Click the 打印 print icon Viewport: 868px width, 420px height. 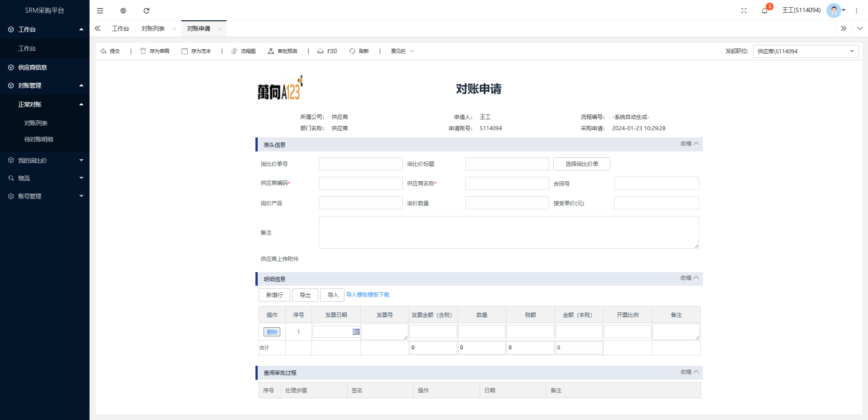tap(321, 51)
